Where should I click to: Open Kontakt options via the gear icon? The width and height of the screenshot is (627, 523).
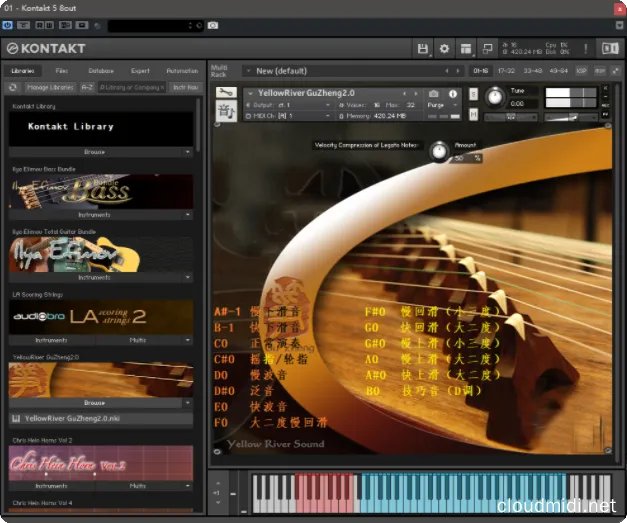pyautogui.click(x=445, y=48)
